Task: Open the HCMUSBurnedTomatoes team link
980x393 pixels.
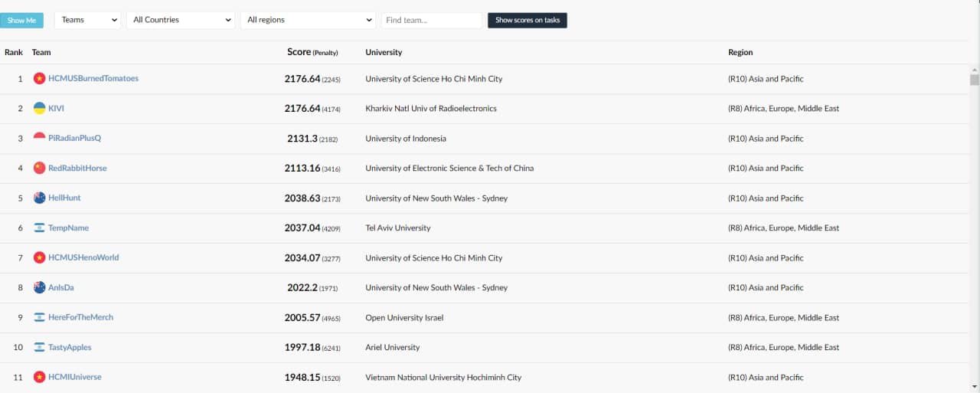Action: [93, 78]
